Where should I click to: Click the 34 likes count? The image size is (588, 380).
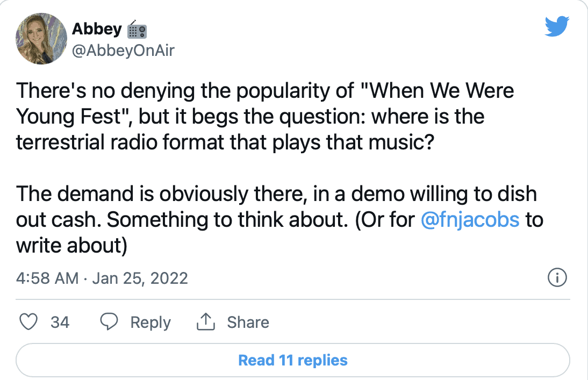60,322
